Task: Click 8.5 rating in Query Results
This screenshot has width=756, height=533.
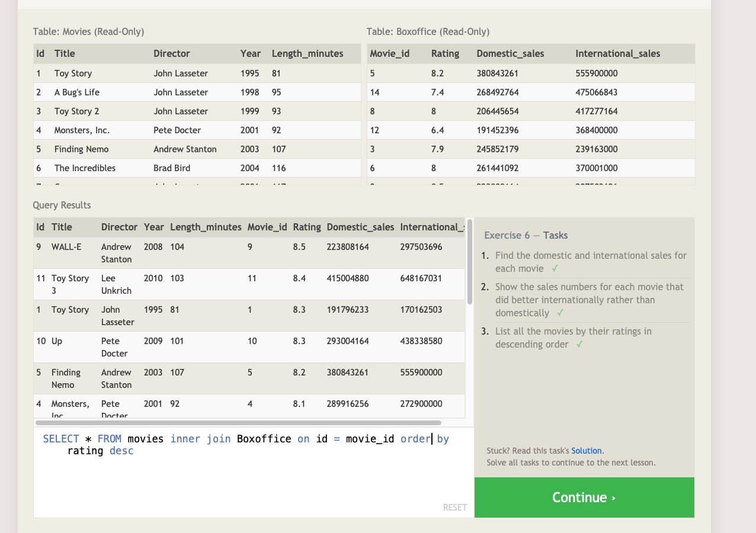Action: point(299,247)
